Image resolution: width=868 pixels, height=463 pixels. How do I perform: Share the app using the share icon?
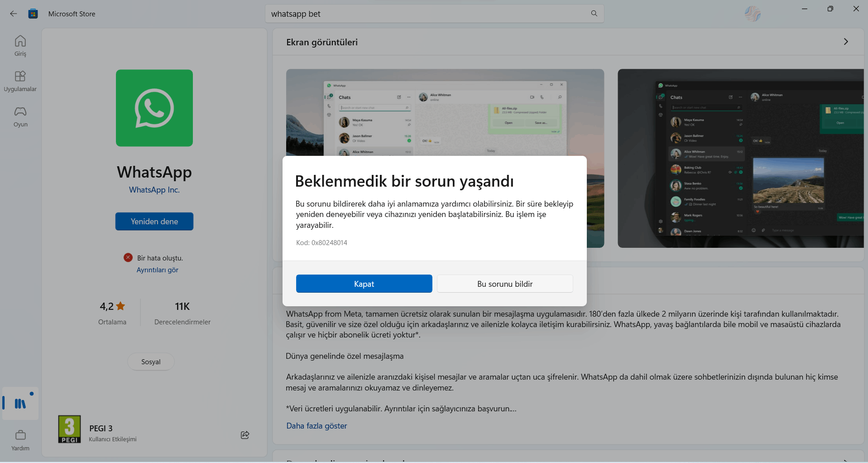coord(245,435)
